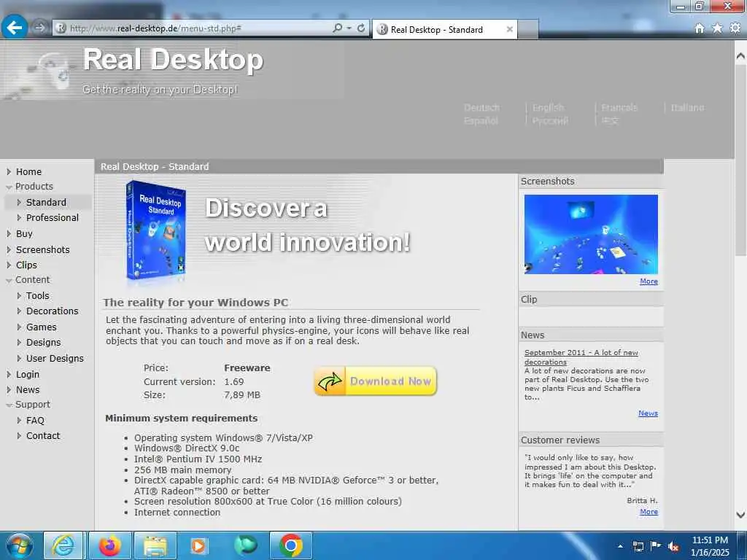747x560 pixels.
Task: Switch language to English
Action: pyautogui.click(x=548, y=108)
